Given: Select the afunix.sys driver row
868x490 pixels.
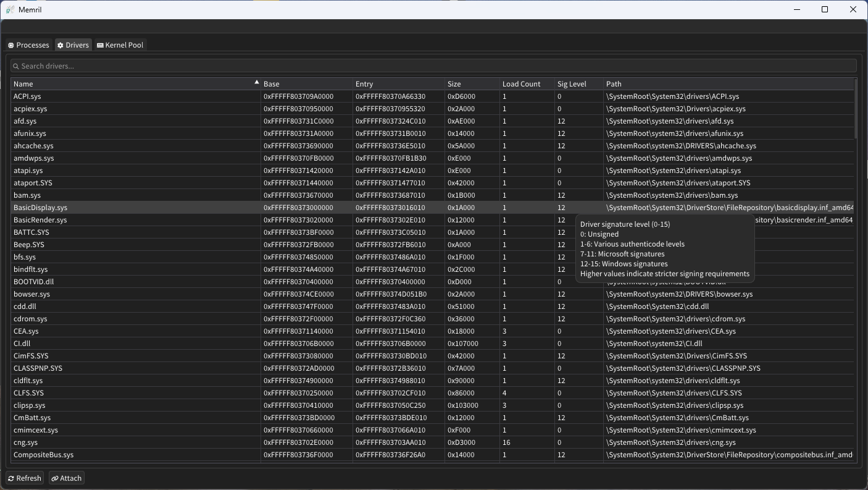Looking at the screenshot, I should [x=432, y=133].
